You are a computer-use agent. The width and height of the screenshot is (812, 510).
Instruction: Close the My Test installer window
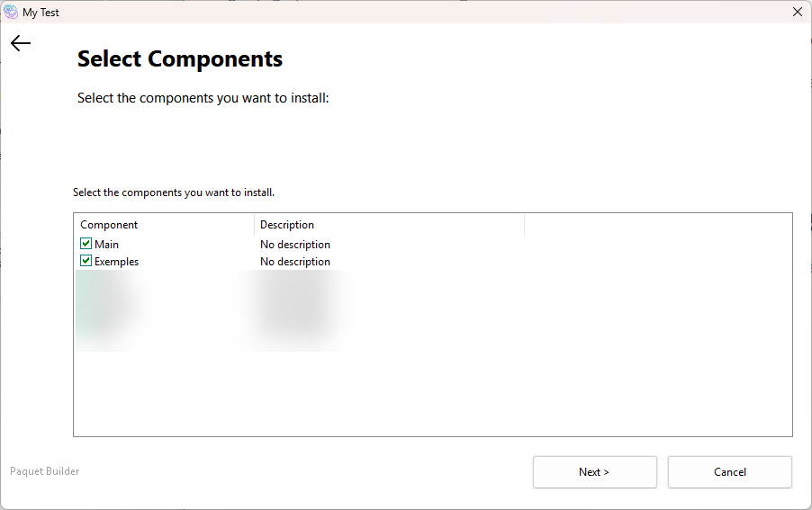tap(798, 12)
